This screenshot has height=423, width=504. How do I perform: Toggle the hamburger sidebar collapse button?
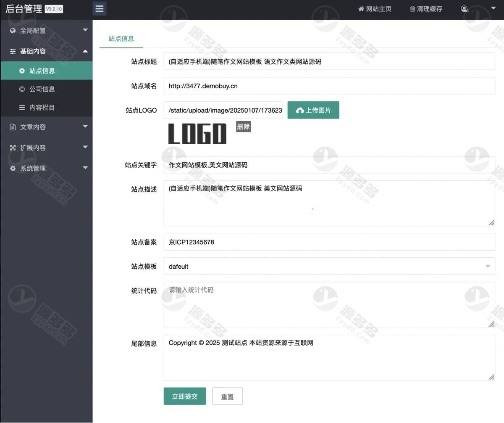pyautogui.click(x=100, y=8)
